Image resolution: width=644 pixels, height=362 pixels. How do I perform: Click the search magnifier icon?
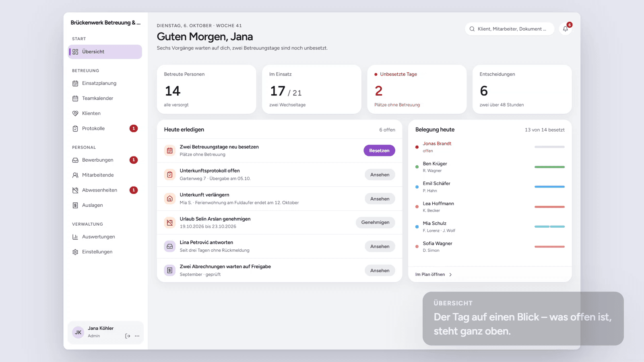pos(472,29)
